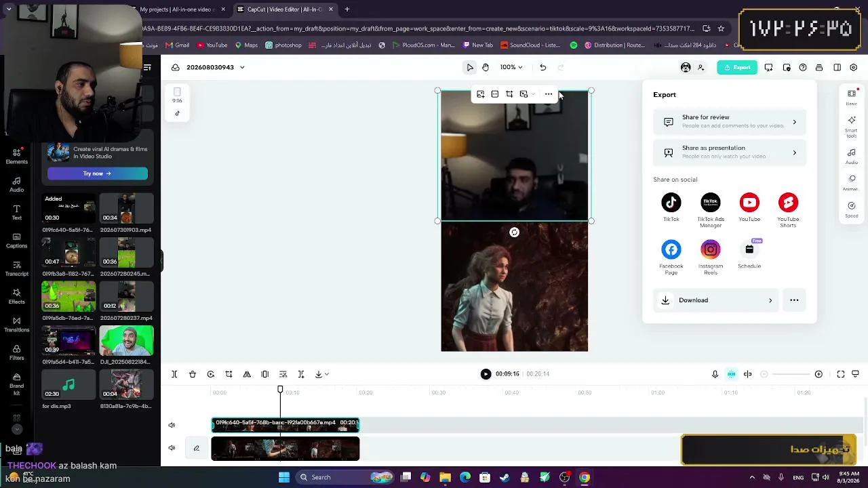The width and height of the screenshot is (868, 488).
Task: Share to TikTok
Action: [671, 207]
